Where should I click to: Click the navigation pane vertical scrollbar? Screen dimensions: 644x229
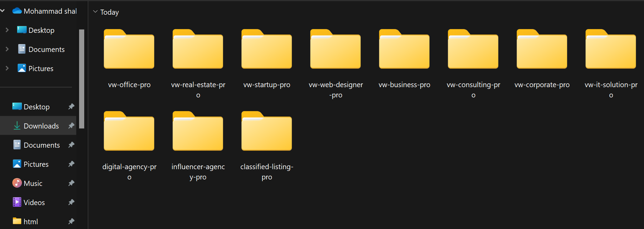click(81, 79)
